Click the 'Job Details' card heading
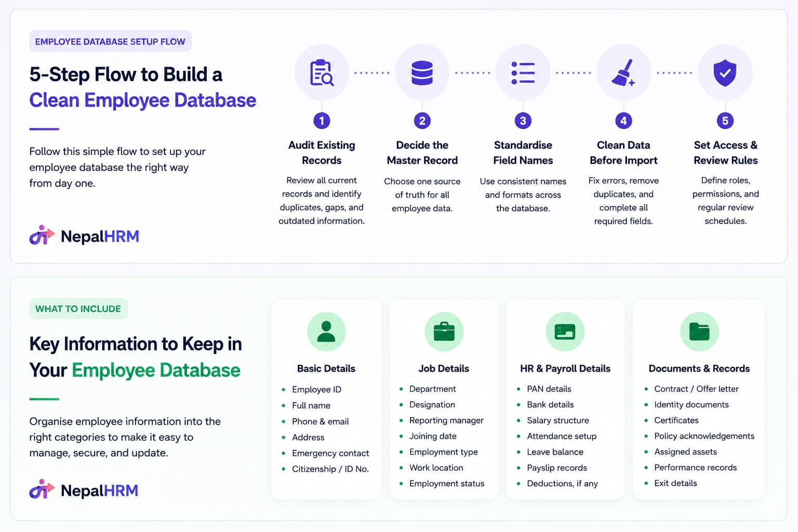The width and height of the screenshot is (798, 532). pos(444,368)
